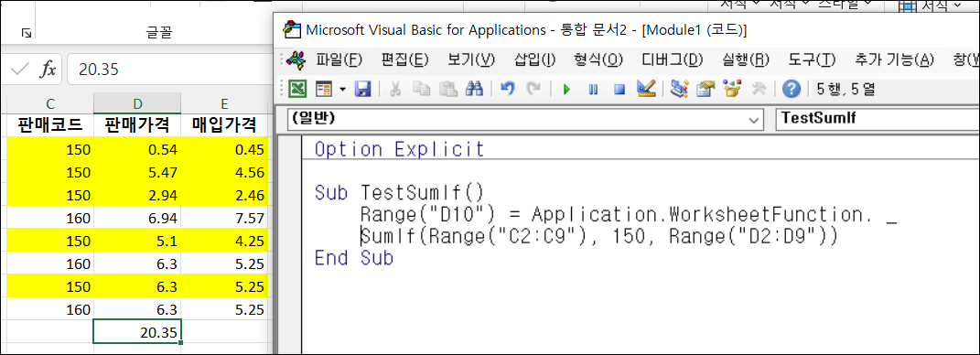Open the 삽입(I) menu
The height and width of the screenshot is (355, 980).
534,60
